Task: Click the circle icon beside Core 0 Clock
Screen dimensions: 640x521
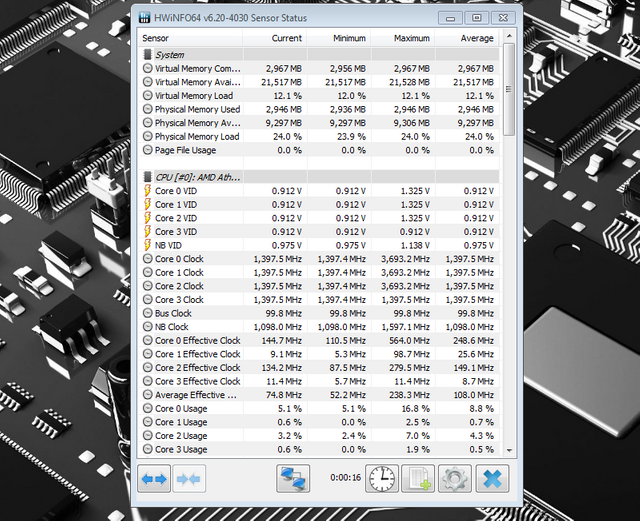Action: pos(147,259)
